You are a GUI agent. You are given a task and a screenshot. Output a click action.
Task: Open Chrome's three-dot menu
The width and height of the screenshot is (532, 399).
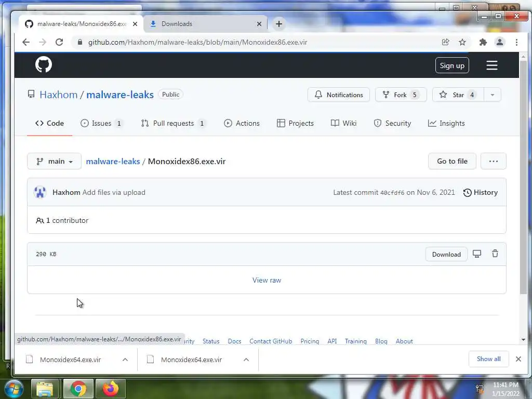516,42
